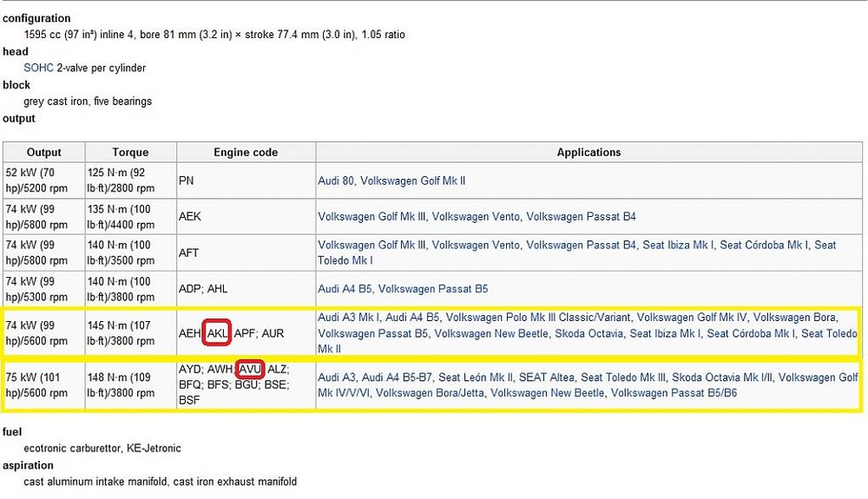The height and width of the screenshot is (499, 868).
Task: Click the 125 N·m torque cell
Action: point(131,181)
